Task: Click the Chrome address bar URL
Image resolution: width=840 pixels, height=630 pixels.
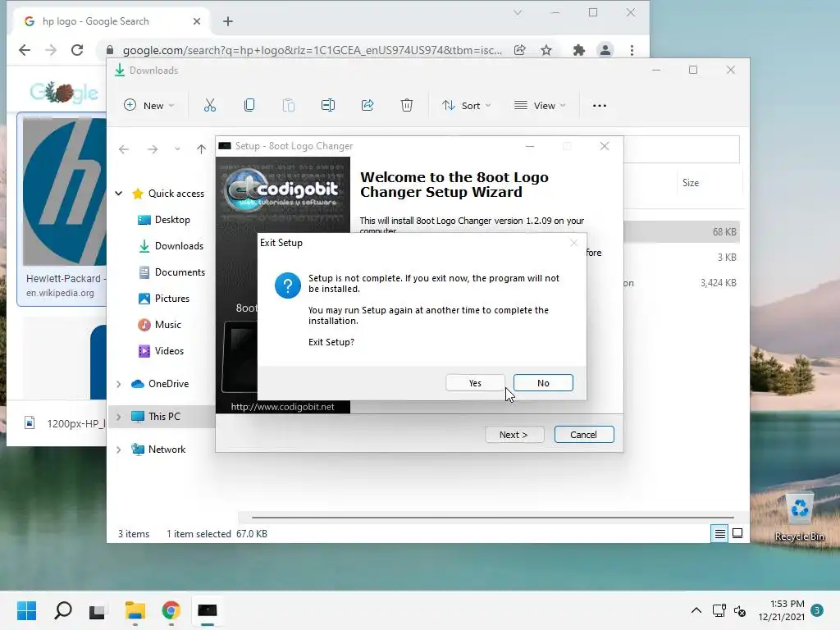Action: click(x=313, y=50)
